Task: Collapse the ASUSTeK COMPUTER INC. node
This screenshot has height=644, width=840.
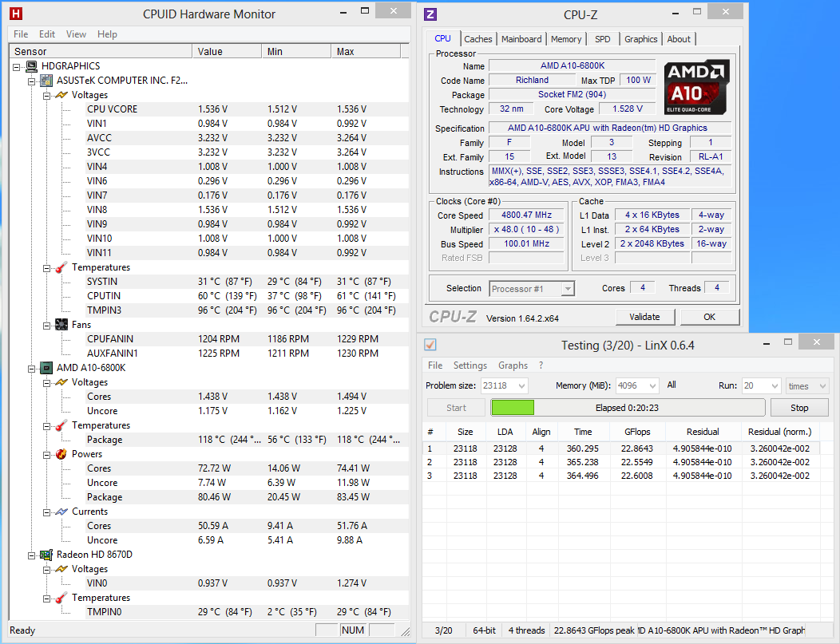Action: [32, 81]
